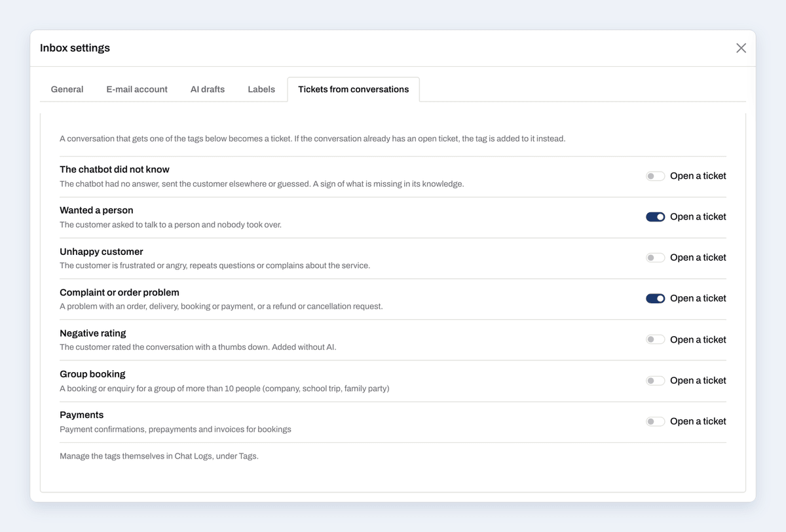
Task: Click the Unhappy customer heading
Action: 102,252
